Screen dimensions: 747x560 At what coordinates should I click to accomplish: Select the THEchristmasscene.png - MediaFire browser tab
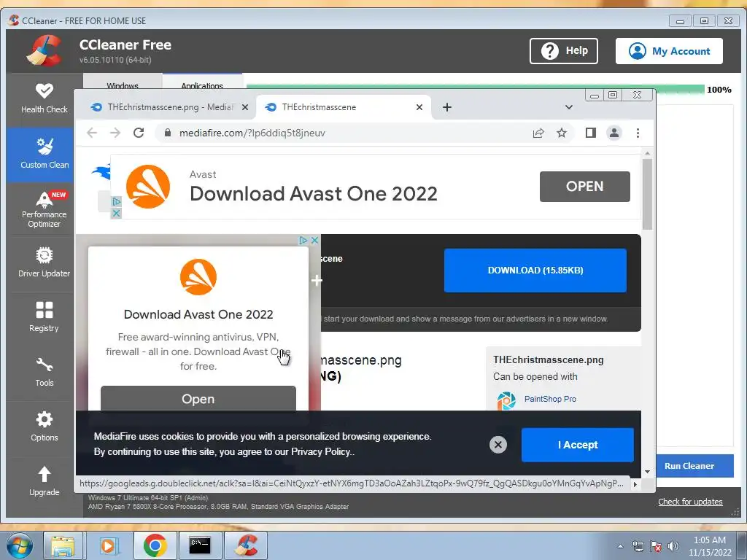click(169, 107)
